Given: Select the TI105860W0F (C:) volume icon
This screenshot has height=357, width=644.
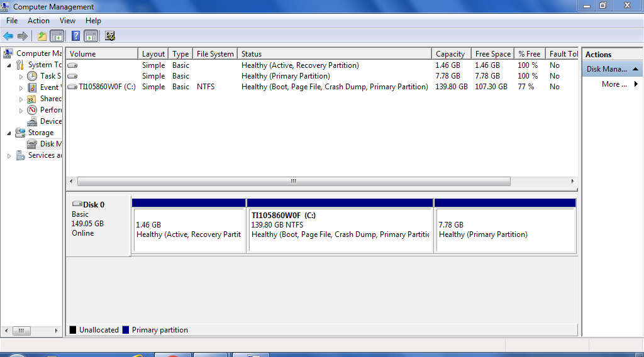Looking at the screenshot, I should [72, 87].
